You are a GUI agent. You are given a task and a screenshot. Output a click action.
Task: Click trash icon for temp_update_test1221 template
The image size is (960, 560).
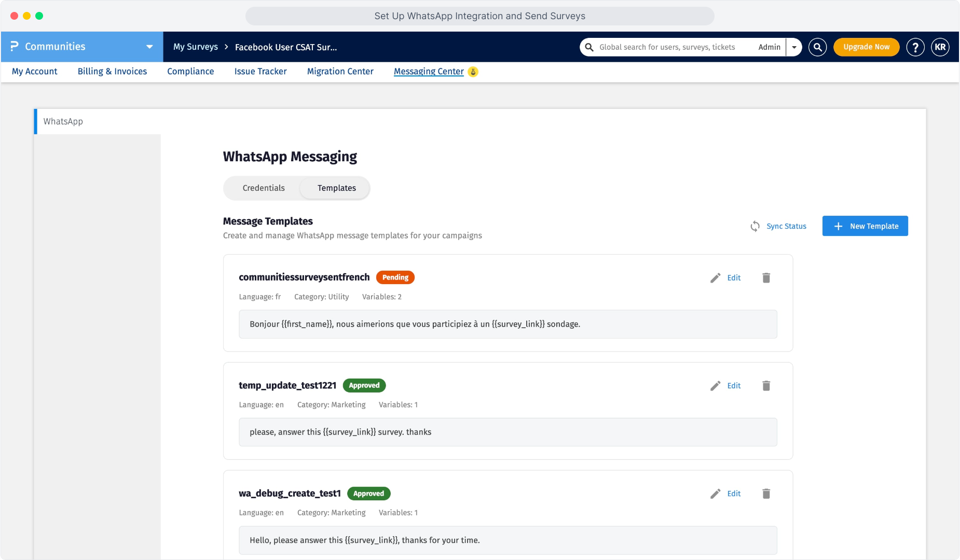[x=766, y=386]
